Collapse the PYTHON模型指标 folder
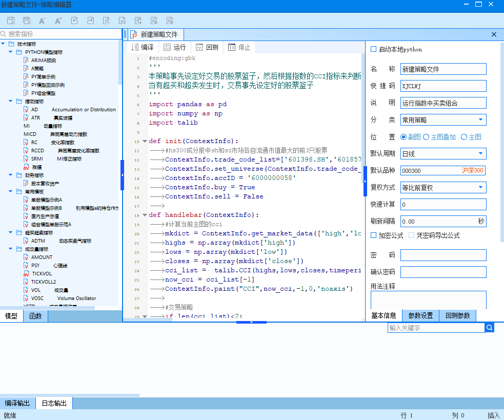This screenshot has height=420, width=504. (11, 52)
